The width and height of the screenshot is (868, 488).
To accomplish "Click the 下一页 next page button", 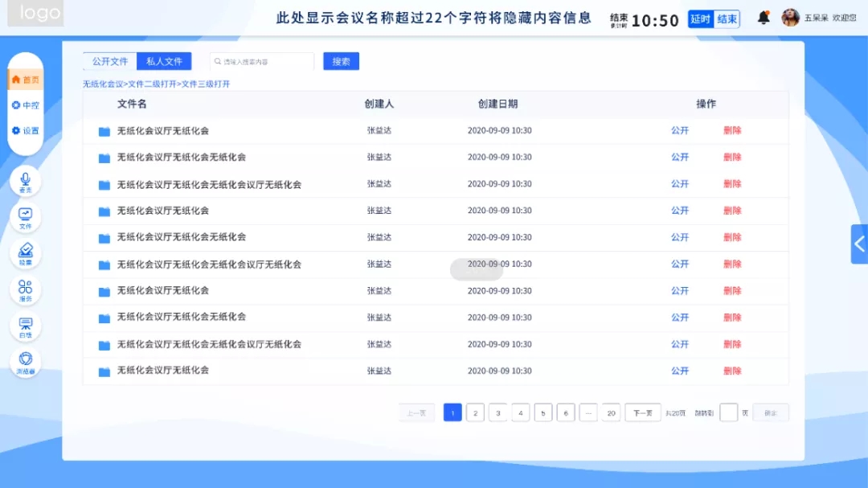I will coord(643,412).
